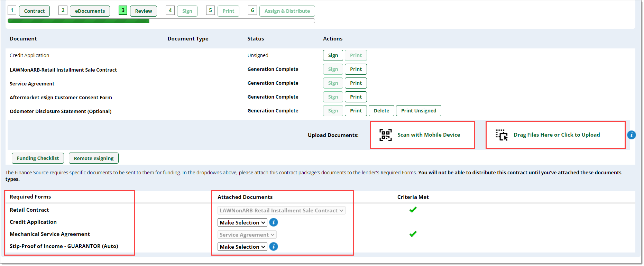The image size is (644, 266).
Task: Click the green checkmark for Mechanical Service Agreement
Action: [413, 234]
